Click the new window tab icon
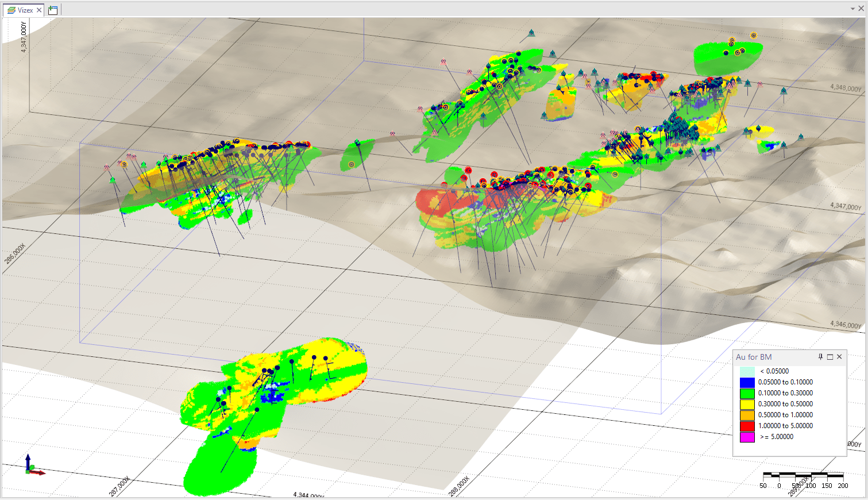Screen dimensions: 868x500 (x=53, y=10)
